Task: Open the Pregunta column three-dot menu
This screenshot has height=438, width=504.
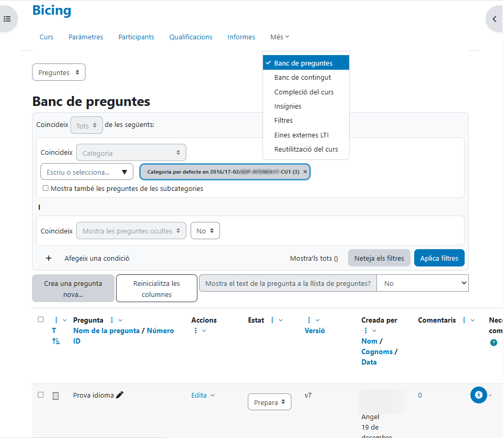Action: (x=111, y=320)
